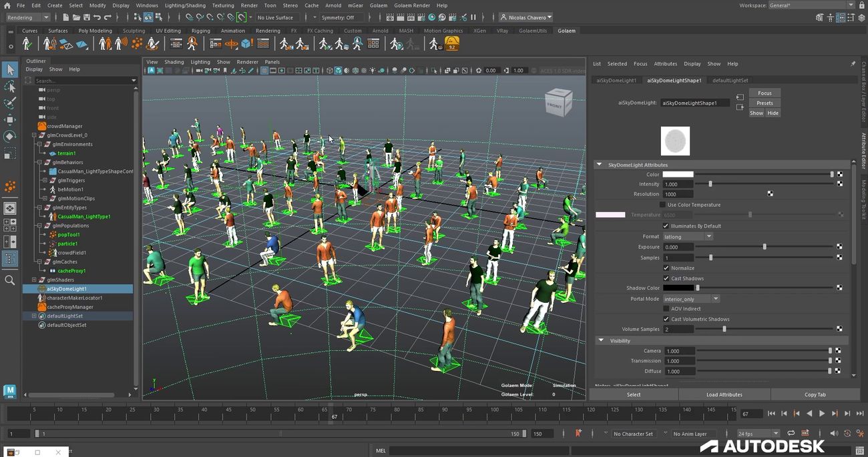Click the Presets button
Screen dimensions: 868x457
[765, 103]
